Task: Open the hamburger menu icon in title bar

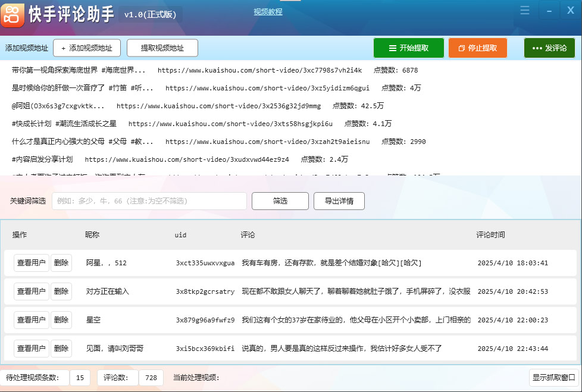Action: point(524,10)
